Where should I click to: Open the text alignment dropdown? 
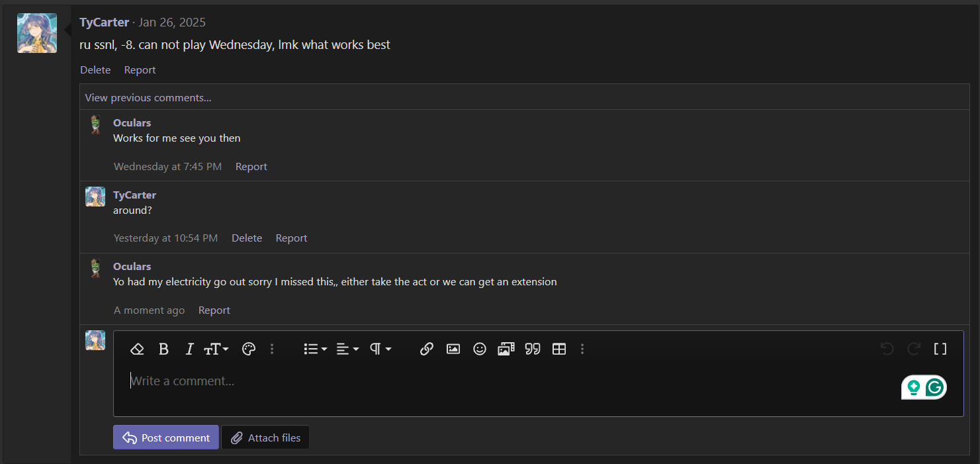pos(347,349)
